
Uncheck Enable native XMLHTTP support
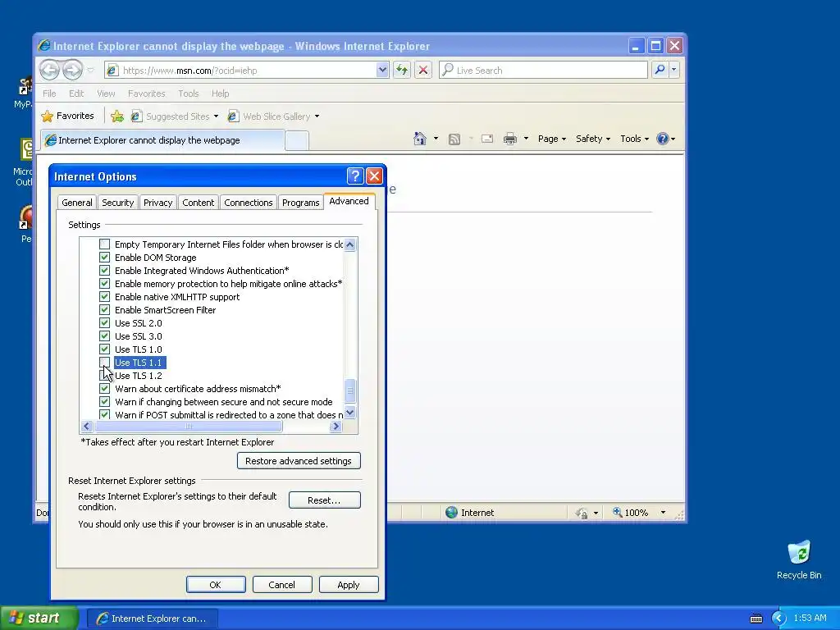104,297
